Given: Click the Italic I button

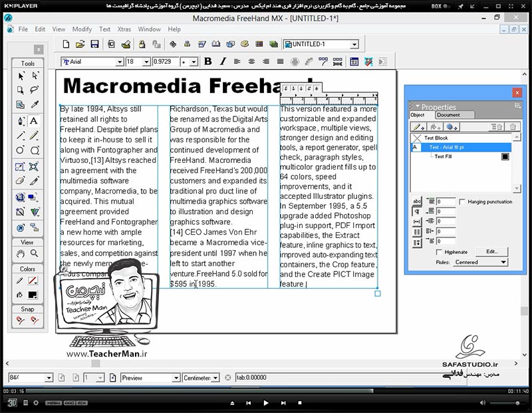Looking at the screenshot, I should tap(223, 61).
